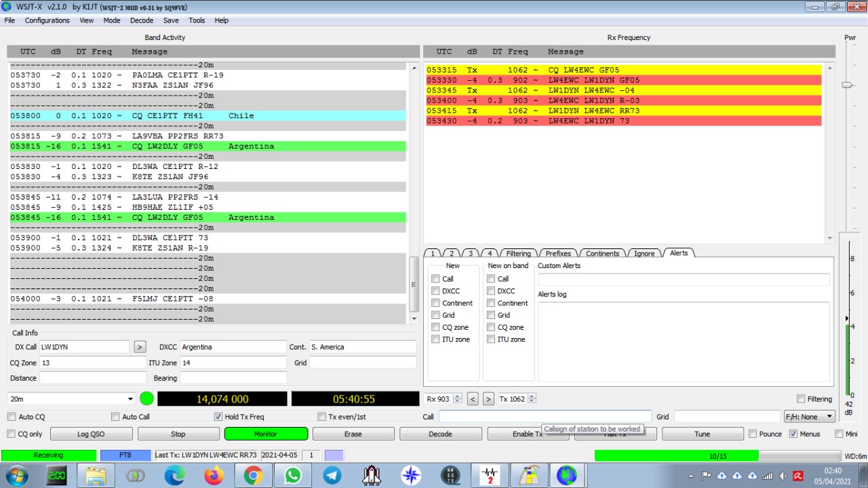This screenshot has width=868, height=488.
Task: Open the Decode menu
Action: pos(142,20)
